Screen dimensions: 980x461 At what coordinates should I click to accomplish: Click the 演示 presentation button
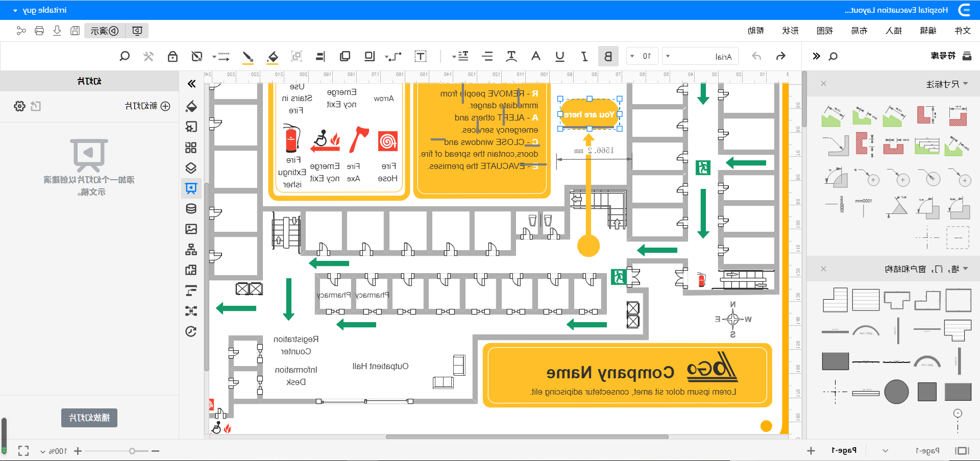coord(105,31)
